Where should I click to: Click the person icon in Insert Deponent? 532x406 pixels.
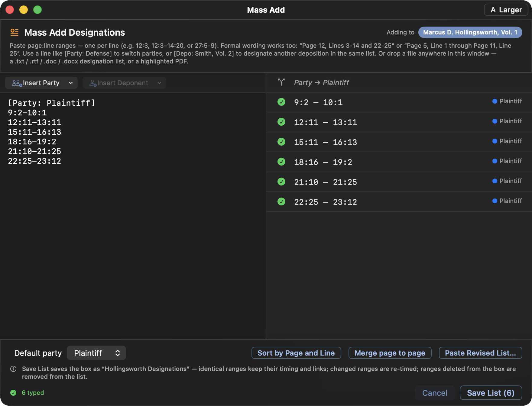93,83
